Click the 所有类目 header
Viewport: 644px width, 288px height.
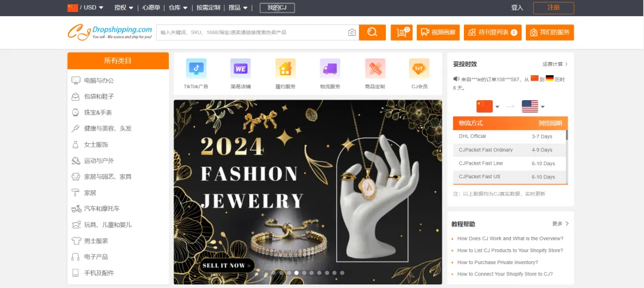pyautogui.click(x=118, y=61)
